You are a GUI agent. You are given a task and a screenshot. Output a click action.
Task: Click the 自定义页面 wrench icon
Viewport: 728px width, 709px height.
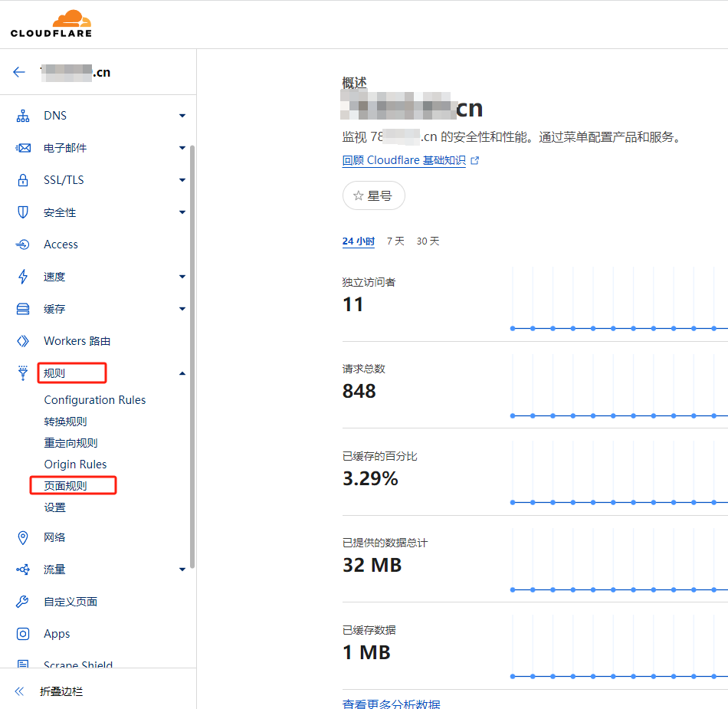click(23, 602)
